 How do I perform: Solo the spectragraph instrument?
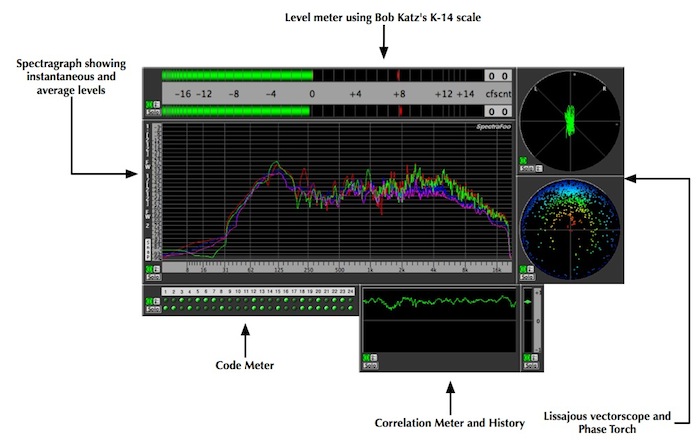click(x=153, y=277)
